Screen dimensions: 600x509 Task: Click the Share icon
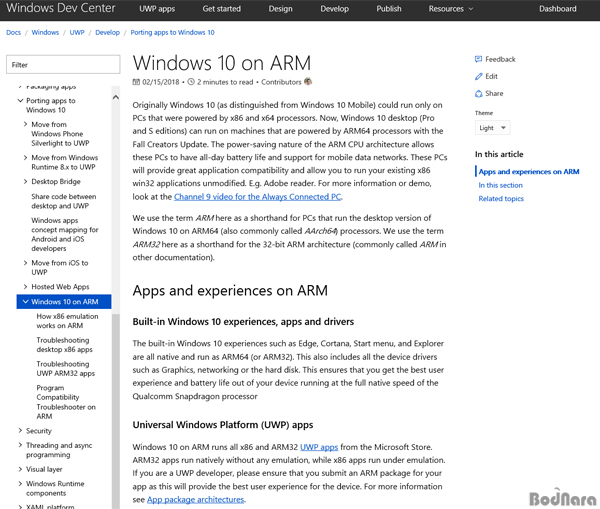[478, 93]
